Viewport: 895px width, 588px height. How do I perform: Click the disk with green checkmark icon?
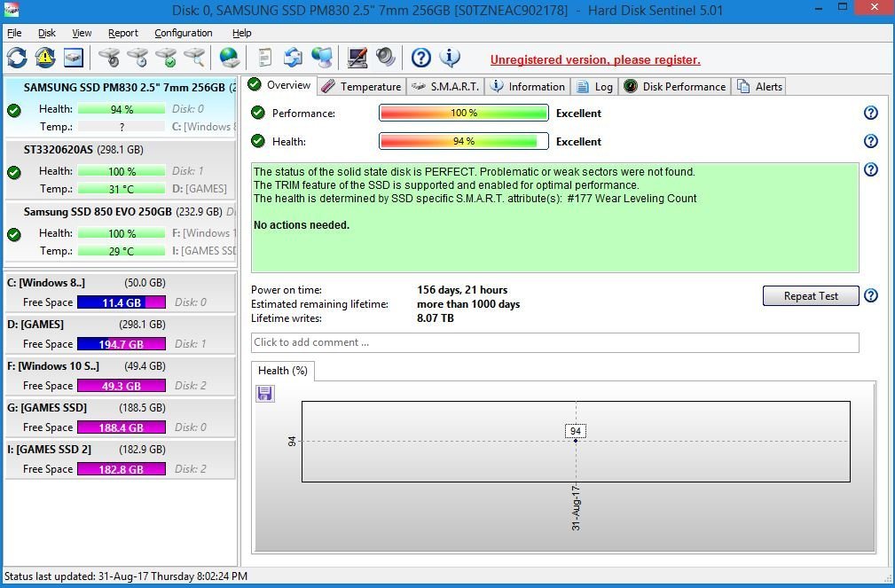coord(166,58)
